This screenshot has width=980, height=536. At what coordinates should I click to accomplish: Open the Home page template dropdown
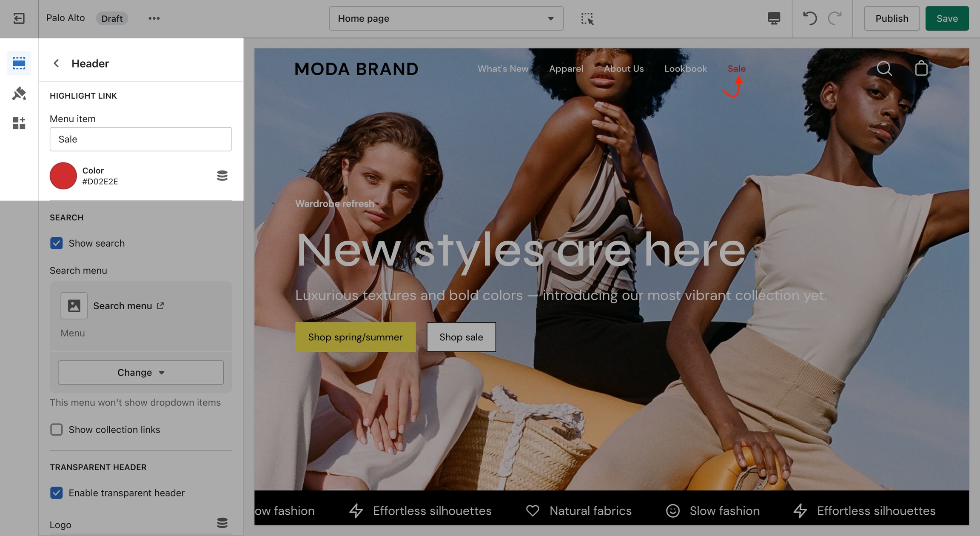pyautogui.click(x=446, y=18)
